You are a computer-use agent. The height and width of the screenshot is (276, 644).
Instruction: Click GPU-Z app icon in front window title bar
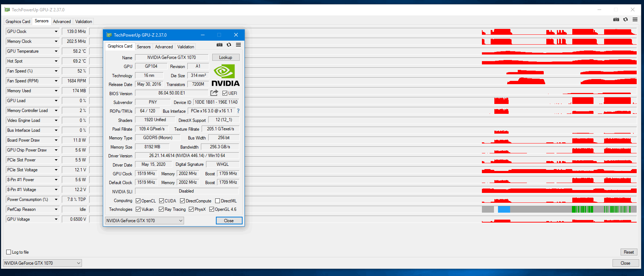coord(109,35)
